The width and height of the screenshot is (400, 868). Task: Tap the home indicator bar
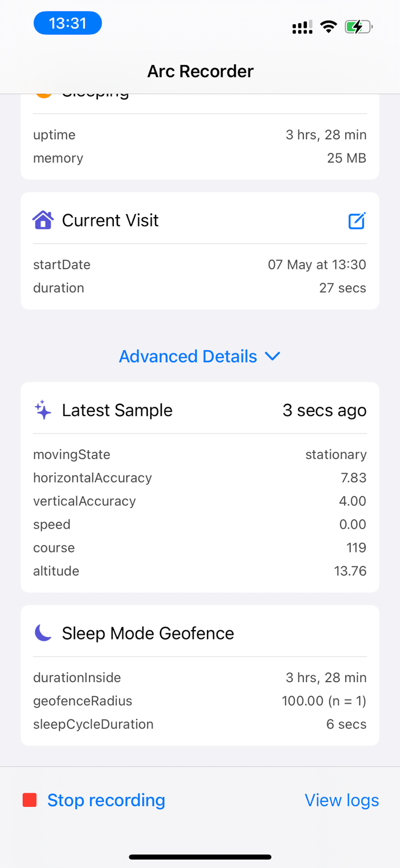[x=200, y=856]
